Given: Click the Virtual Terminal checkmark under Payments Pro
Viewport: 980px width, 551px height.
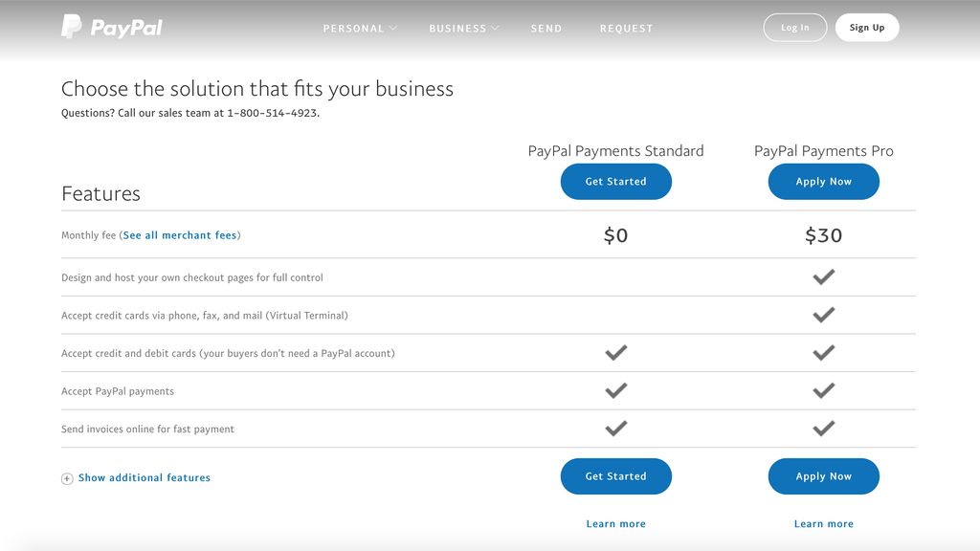Looking at the screenshot, I should tap(823, 314).
